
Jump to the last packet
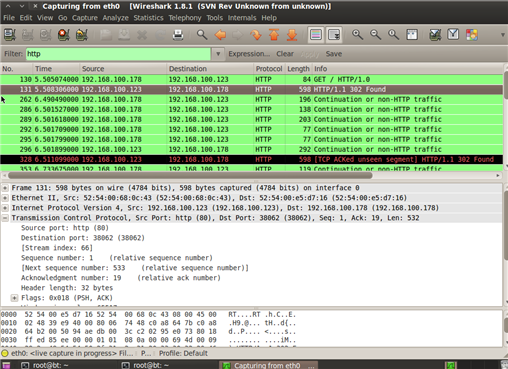(292, 35)
